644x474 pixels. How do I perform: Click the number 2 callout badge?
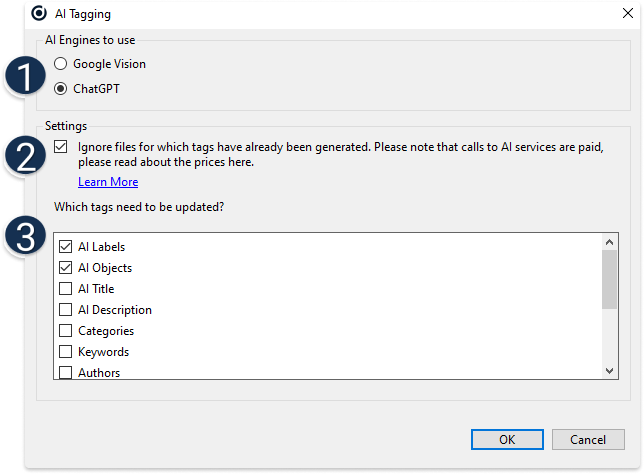point(24,157)
